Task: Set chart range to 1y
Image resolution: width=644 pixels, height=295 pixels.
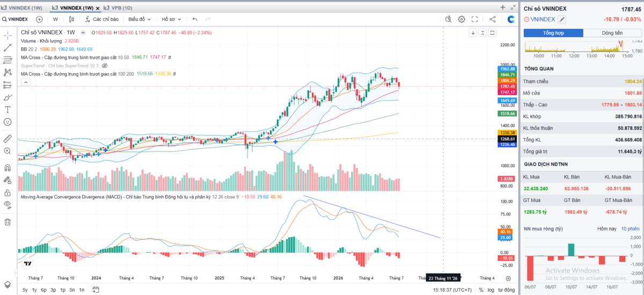Action: pyautogui.click(x=34, y=290)
